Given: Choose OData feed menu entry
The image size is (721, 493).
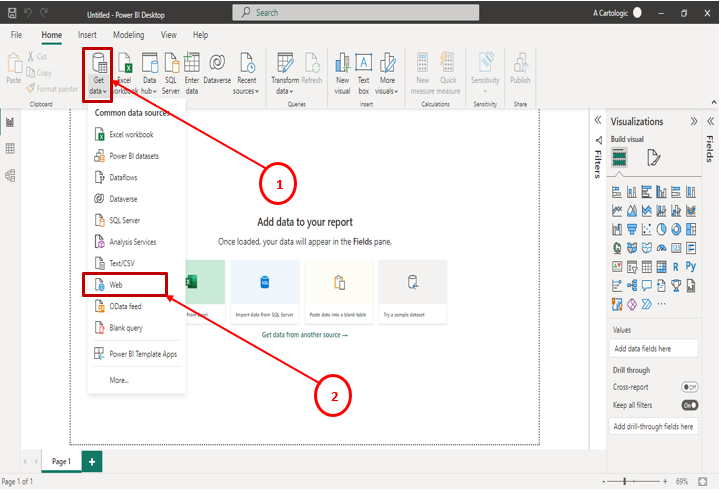Looking at the screenshot, I should click(x=137, y=306).
